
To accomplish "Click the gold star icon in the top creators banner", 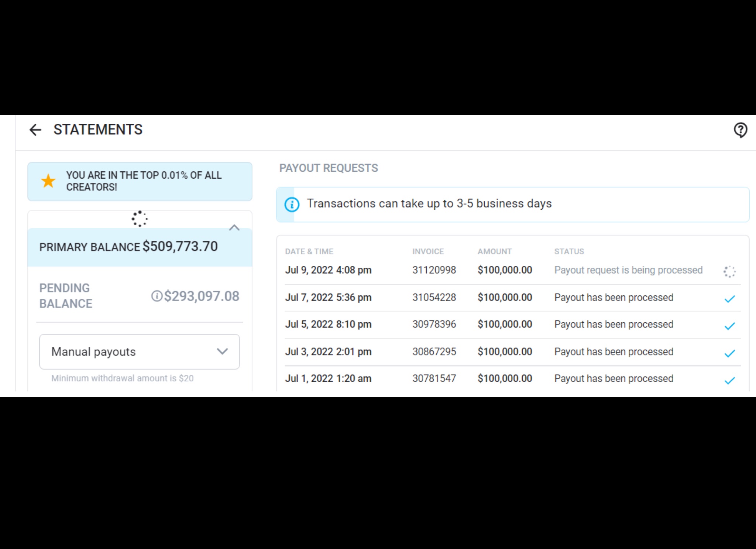I will (48, 181).
